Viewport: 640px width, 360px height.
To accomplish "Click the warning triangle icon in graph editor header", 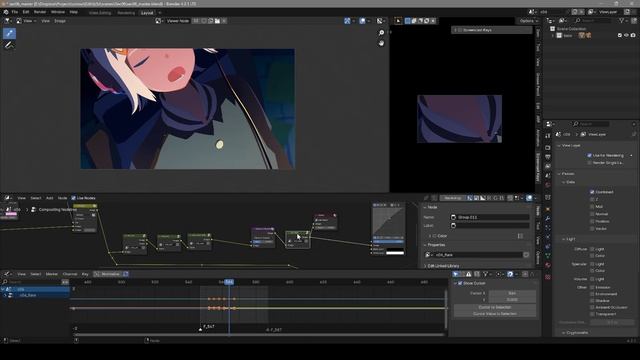I will point(469,274).
